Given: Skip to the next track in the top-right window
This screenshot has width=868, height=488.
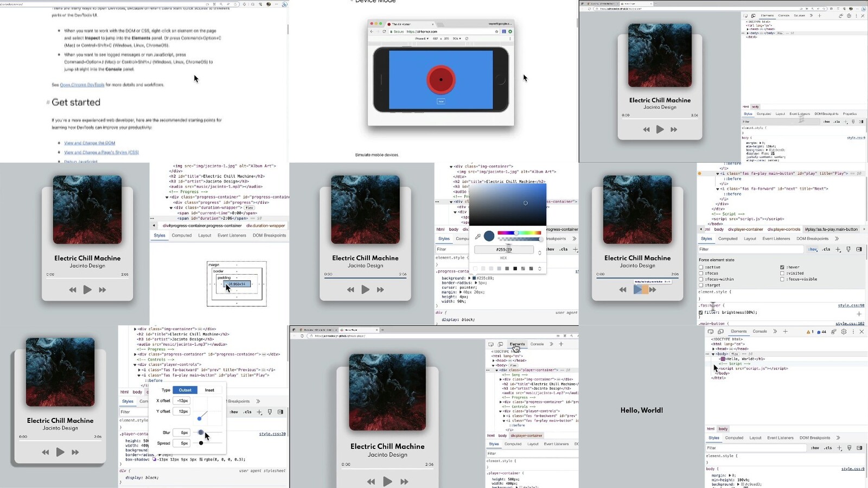Looking at the screenshot, I should click(x=674, y=130).
